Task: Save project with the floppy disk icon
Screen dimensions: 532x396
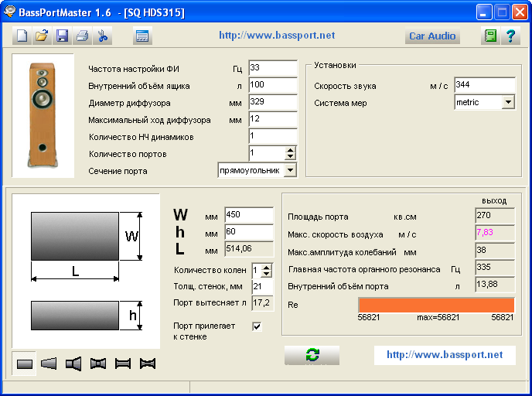Action: point(62,36)
